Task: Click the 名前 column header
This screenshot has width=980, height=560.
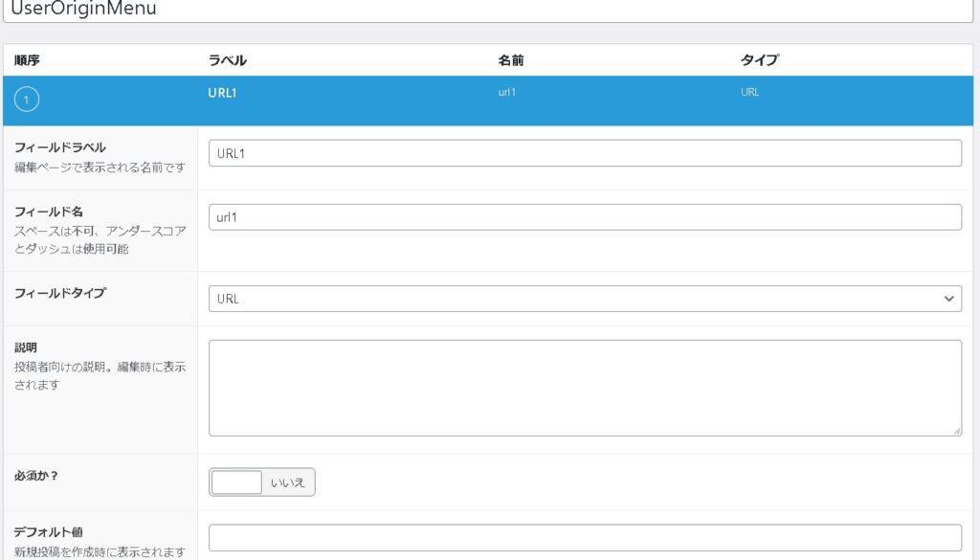Action: click(511, 60)
